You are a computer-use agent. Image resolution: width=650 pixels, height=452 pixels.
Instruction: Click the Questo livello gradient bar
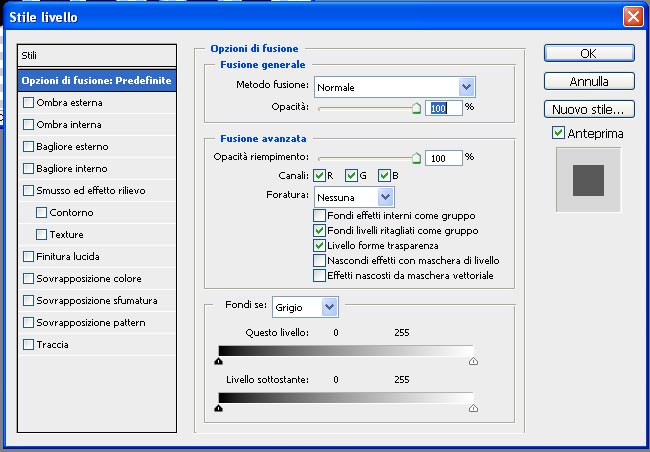coord(346,351)
